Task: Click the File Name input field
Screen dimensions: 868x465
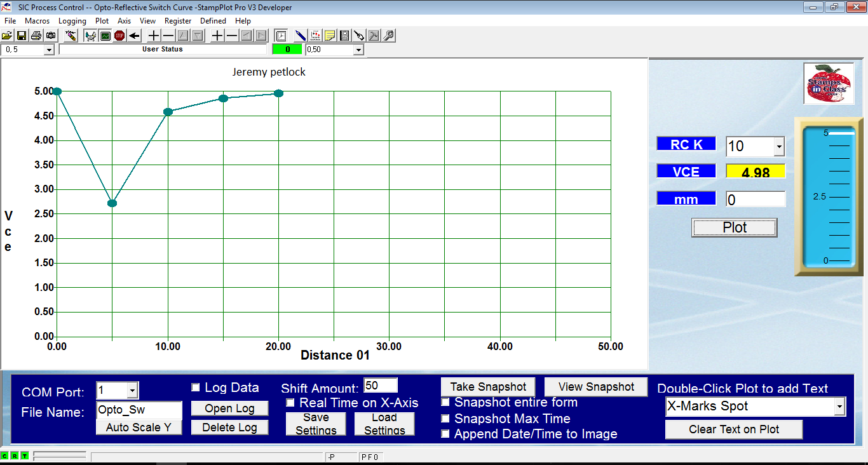Action: [x=139, y=410]
